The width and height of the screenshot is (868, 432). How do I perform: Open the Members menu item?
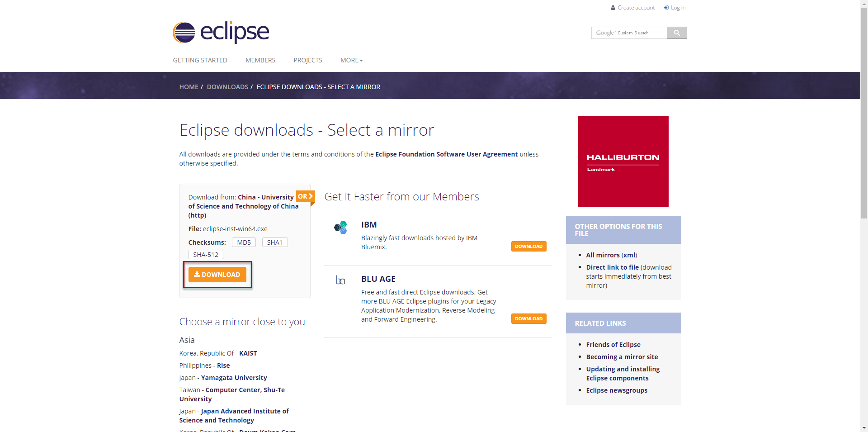coord(260,60)
